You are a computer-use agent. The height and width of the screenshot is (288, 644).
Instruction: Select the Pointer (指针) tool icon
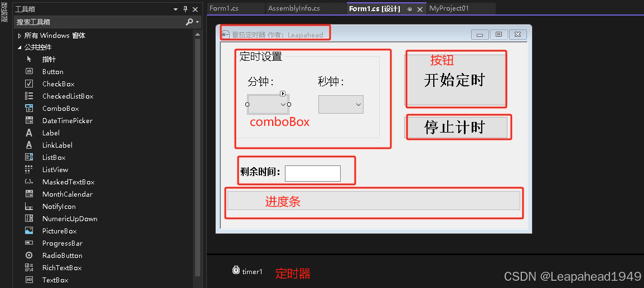[29, 59]
